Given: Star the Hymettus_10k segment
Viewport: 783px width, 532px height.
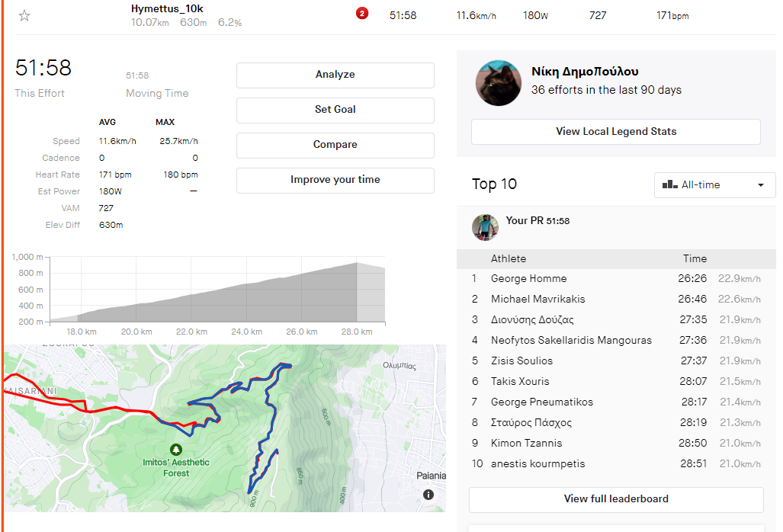Looking at the screenshot, I should 24,15.
